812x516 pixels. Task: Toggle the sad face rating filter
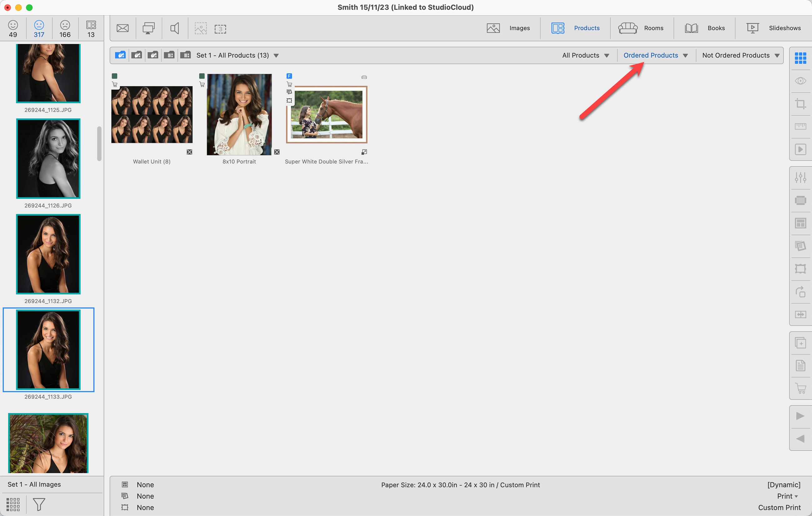point(65,29)
